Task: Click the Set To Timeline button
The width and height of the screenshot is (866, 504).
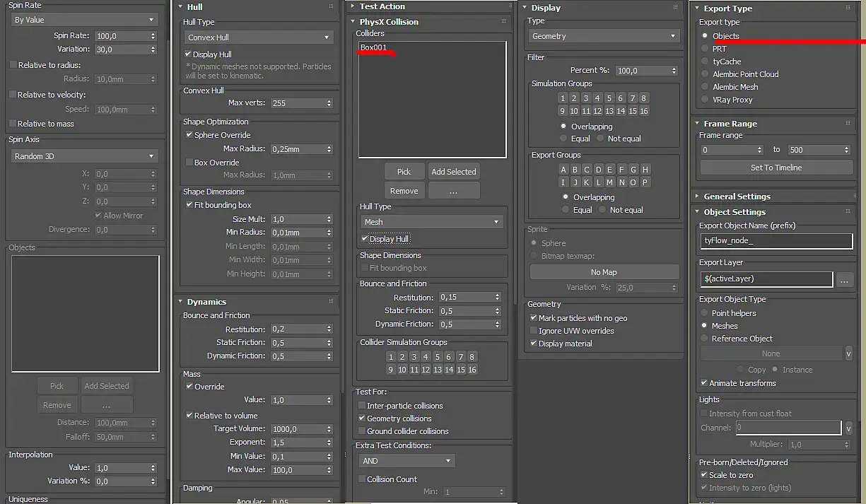Action: click(x=776, y=168)
